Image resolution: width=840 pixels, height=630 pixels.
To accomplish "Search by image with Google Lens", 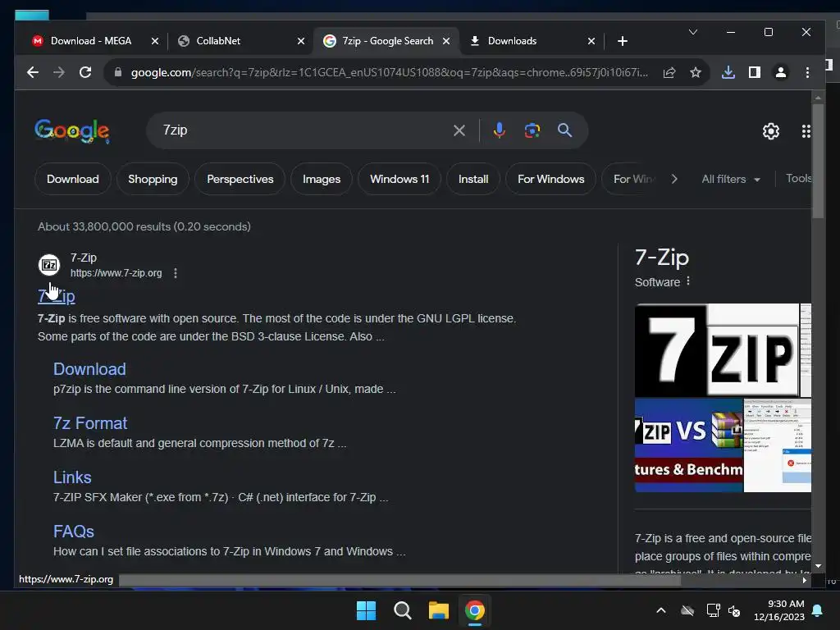I will click(532, 130).
